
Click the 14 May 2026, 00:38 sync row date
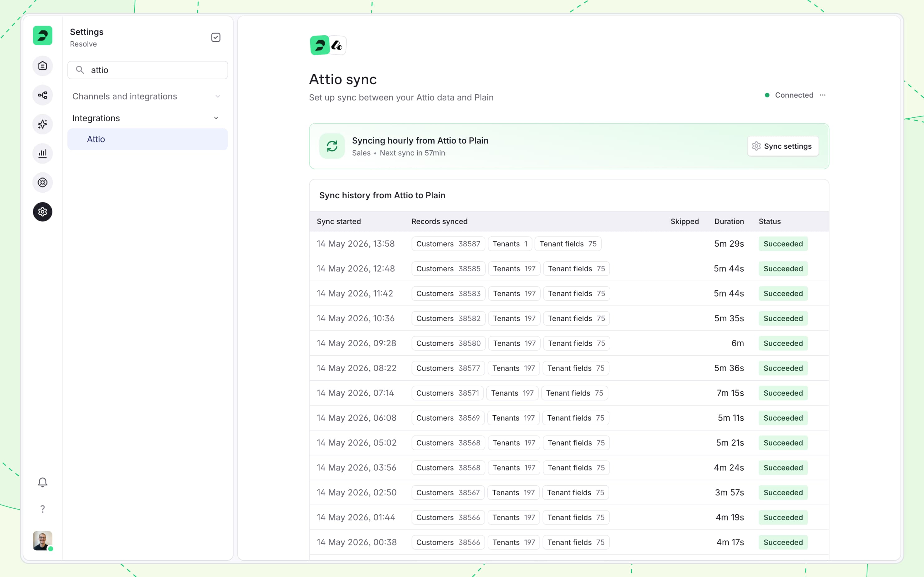pyautogui.click(x=356, y=542)
